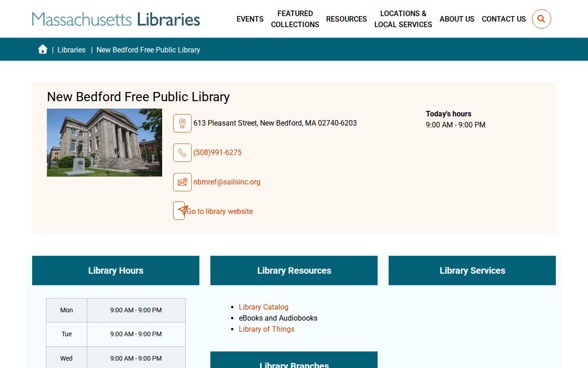Click today's 9:00 AM - 9:00 PM hours

tap(456, 125)
